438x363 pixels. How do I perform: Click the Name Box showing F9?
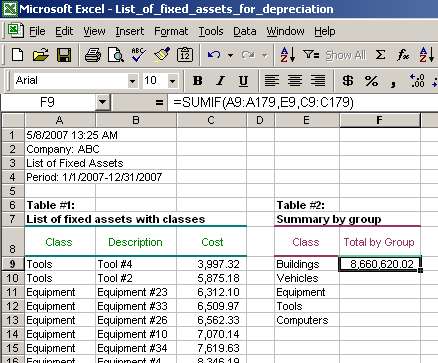point(48,102)
